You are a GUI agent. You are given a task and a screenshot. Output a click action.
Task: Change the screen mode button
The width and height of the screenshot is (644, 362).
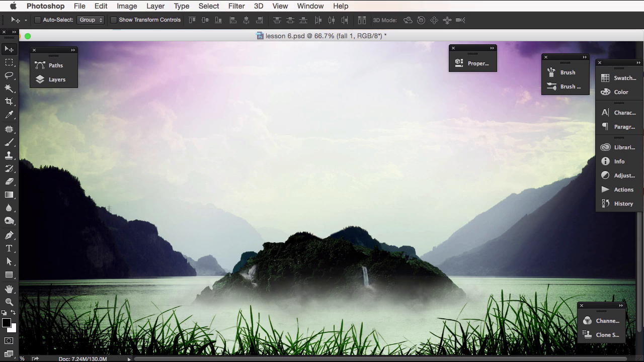(9, 354)
